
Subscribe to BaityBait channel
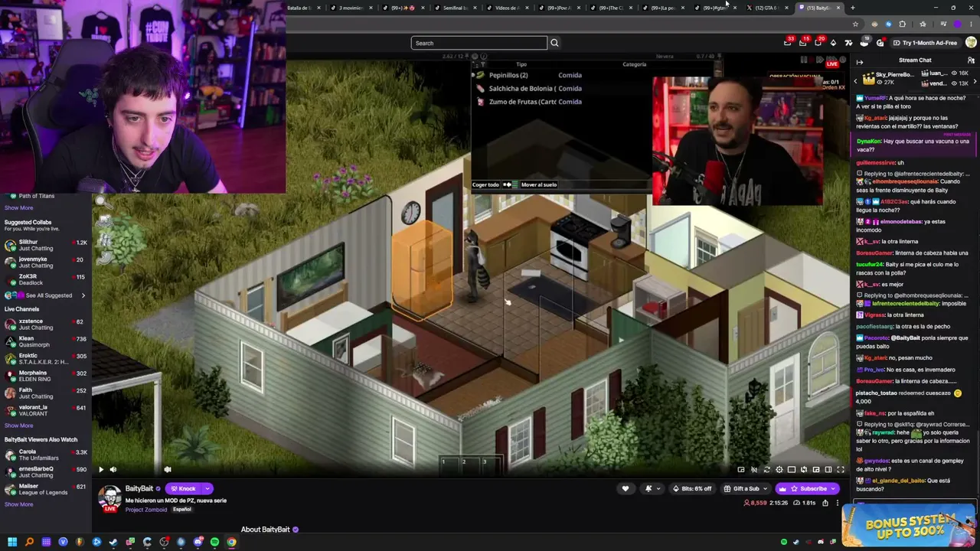[807, 489]
